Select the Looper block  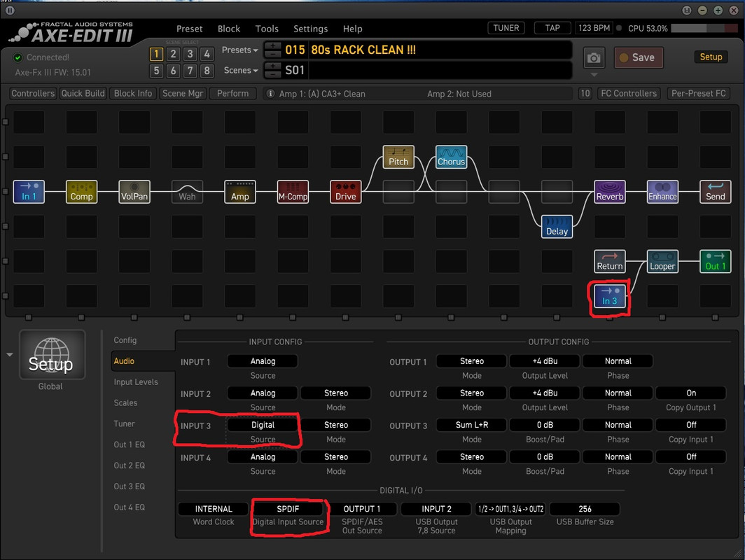pyautogui.click(x=662, y=261)
